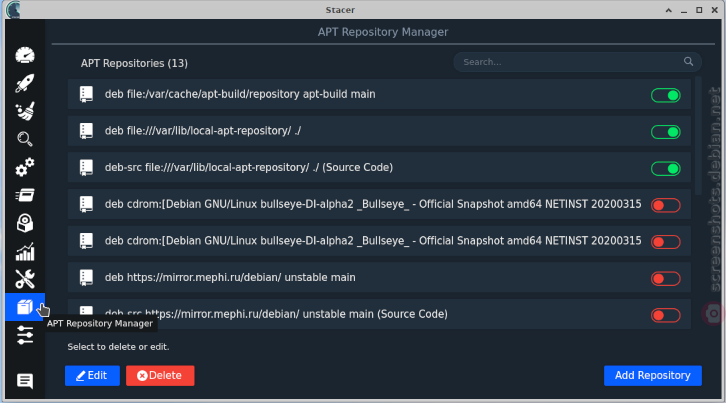Open Processes sidebar icon
Image resolution: width=726 pixels, height=403 pixels.
pyautogui.click(x=25, y=195)
